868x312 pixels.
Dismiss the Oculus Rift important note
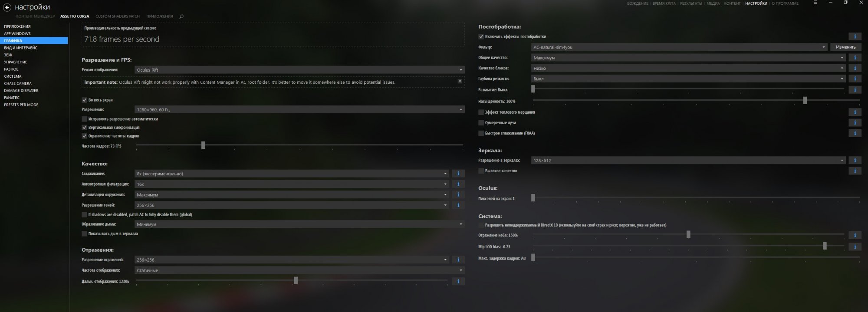460,81
